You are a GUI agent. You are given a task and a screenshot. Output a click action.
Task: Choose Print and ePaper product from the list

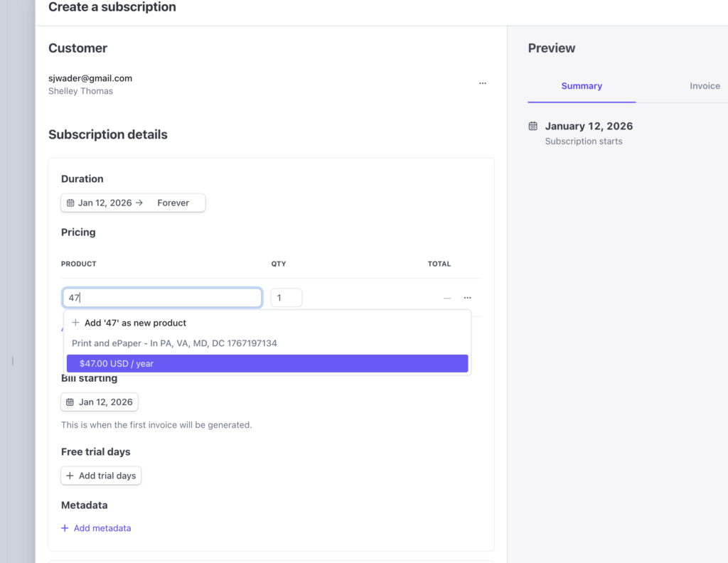(174, 343)
